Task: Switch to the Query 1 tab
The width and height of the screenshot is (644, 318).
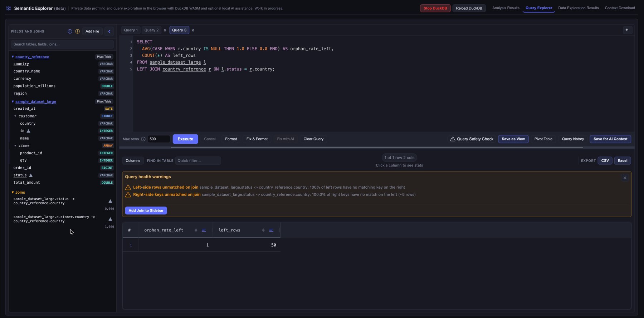Action: tap(131, 30)
